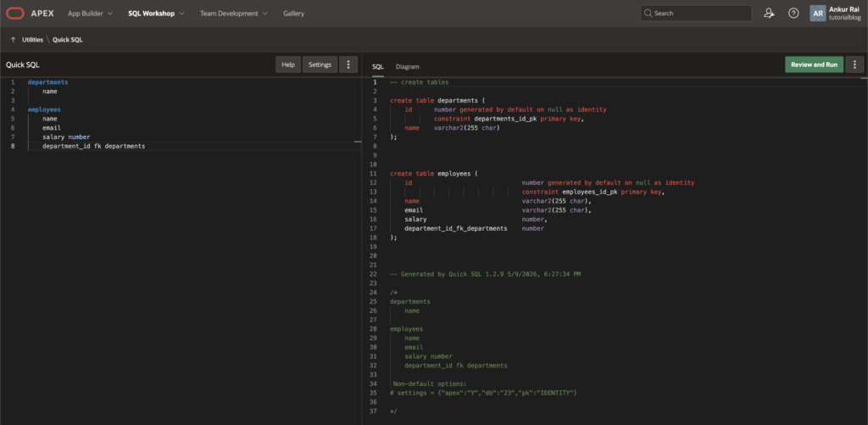Click Review and Run
This screenshot has height=425, width=868.
point(814,64)
